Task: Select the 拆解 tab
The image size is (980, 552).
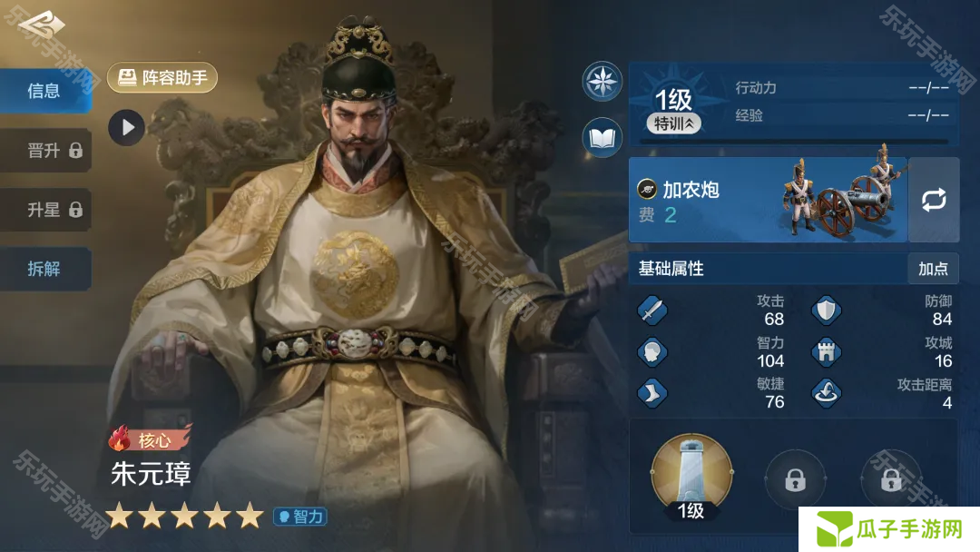Action: click(x=45, y=269)
